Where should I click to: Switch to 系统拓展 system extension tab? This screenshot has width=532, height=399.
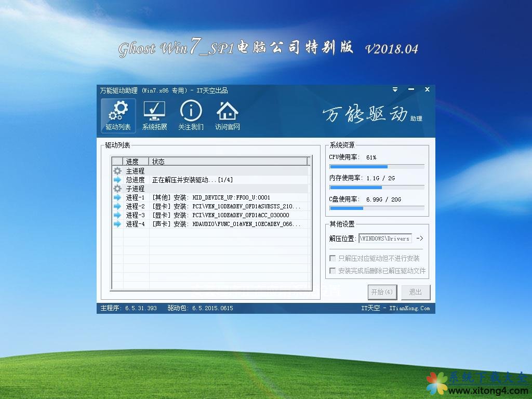[154, 115]
